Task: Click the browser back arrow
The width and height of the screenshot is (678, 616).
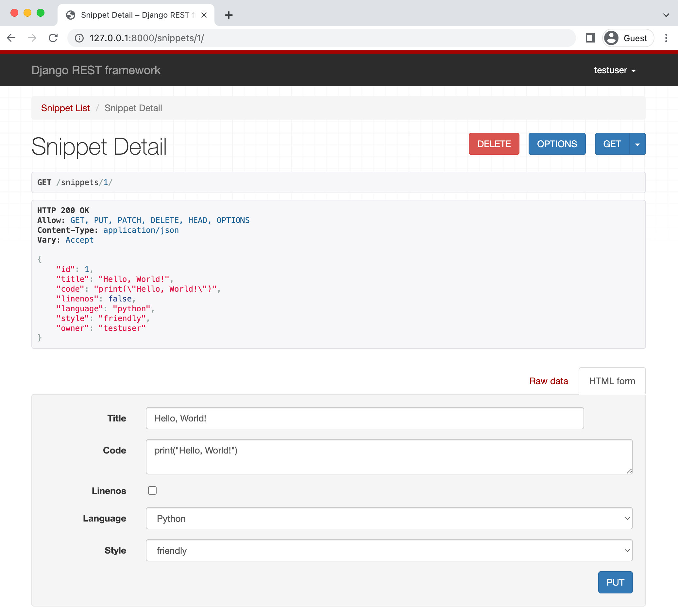Action: (x=11, y=38)
